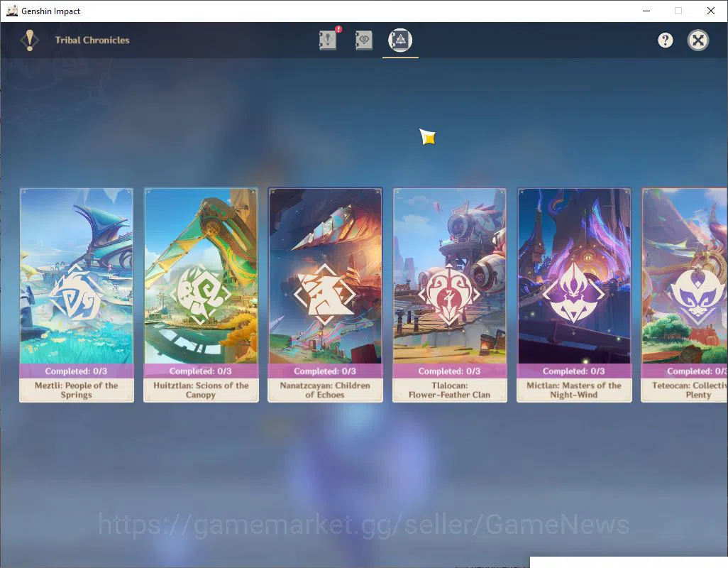Click 'Completed: 0/3' under the Meztli card
The image size is (728, 568).
(x=76, y=371)
